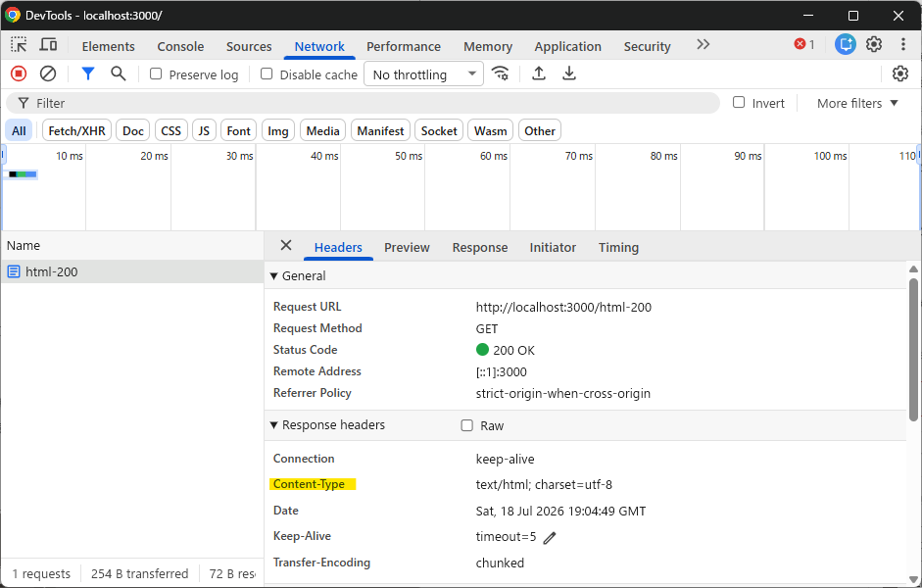Filter by Wasm requests
Viewport: 922px width, 588px height.
pyautogui.click(x=491, y=130)
